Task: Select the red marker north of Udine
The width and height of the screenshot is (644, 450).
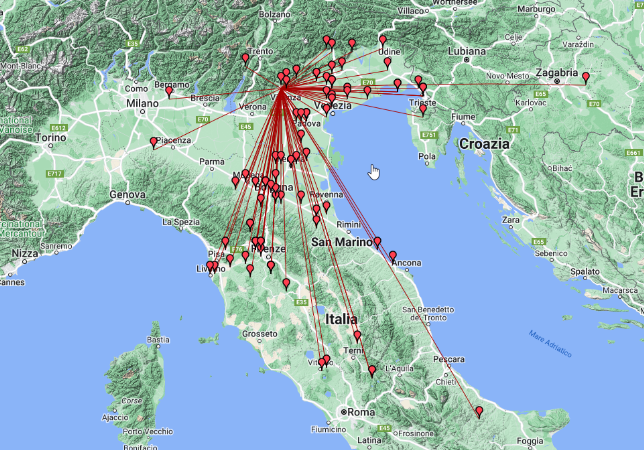Action: pyautogui.click(x=383, y=41)
